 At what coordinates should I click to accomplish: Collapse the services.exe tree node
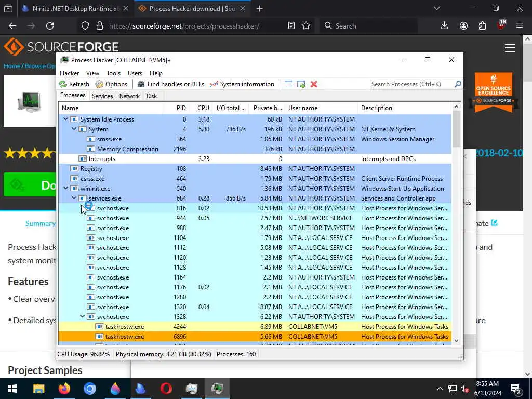(x=74, y=198)
